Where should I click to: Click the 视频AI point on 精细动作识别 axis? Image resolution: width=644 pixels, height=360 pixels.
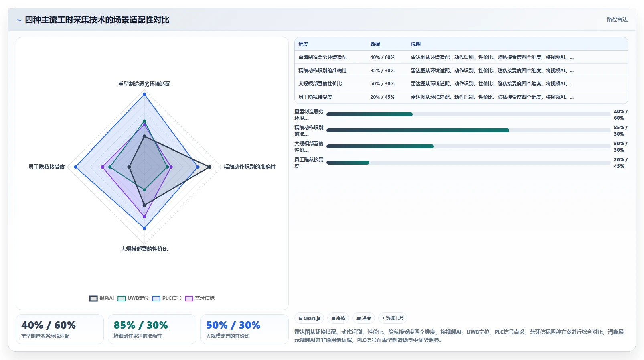pyautogui.click(x=209, y=167)
